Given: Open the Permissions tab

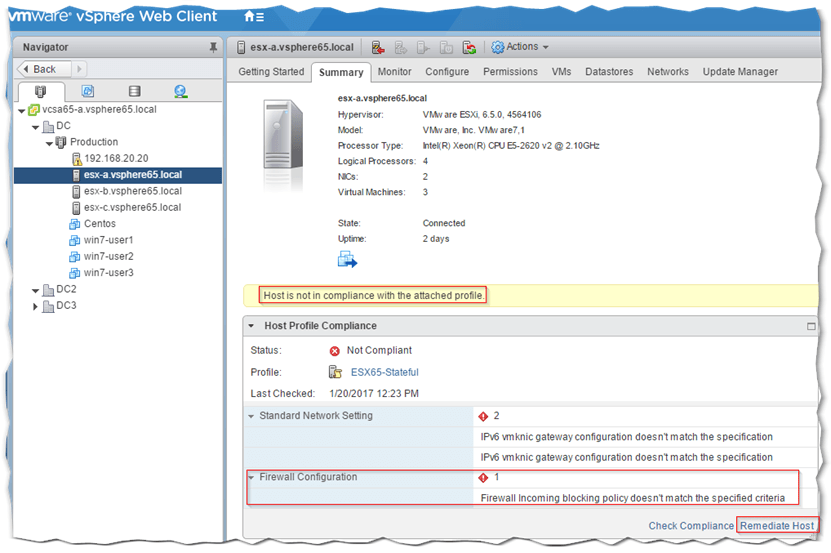Looking at the screenshot, I should pyautogui.click(x=510, y=72).
